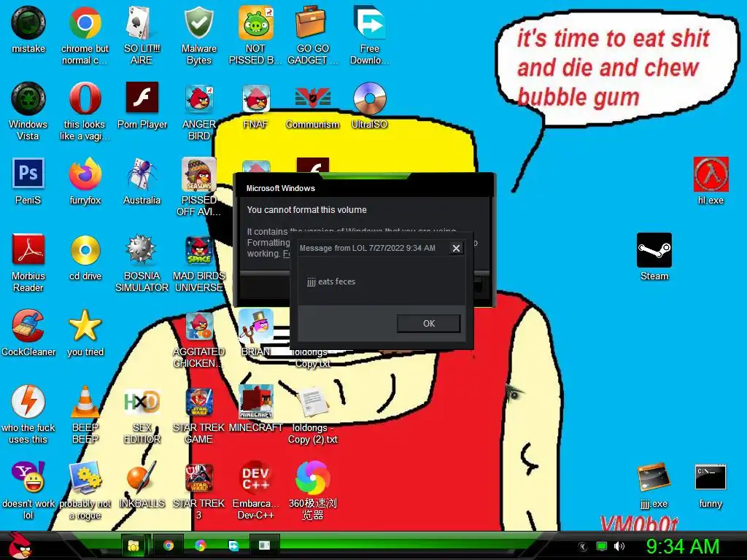Open the file explorer taskbar button
This screenshot has height=560, width=747.
(x=133, y=545)
